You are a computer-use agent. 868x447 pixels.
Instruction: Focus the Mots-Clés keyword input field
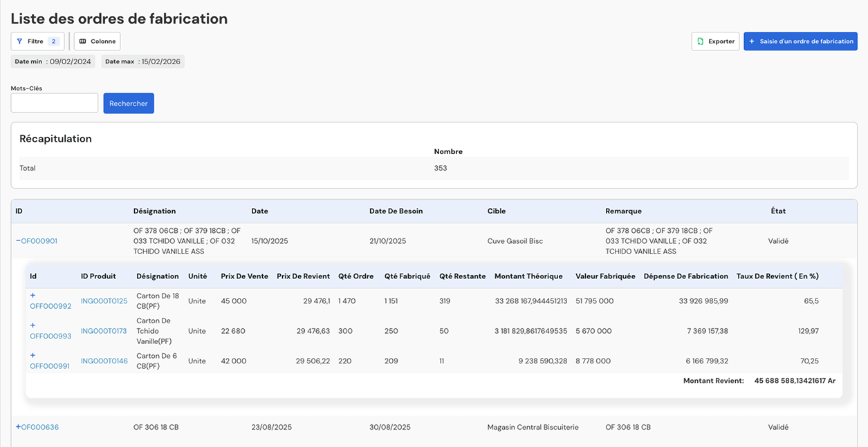pos(55,103)
